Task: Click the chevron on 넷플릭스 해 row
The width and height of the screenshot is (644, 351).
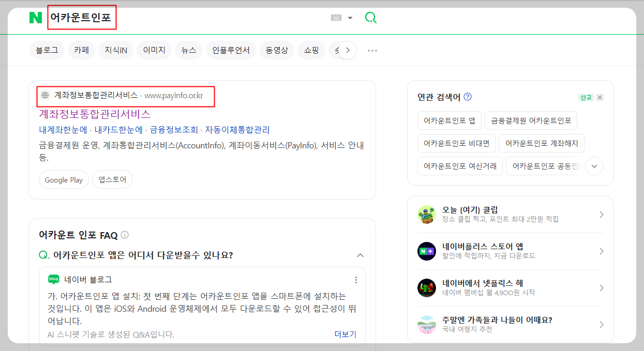Action: click(x=601, y=288)
